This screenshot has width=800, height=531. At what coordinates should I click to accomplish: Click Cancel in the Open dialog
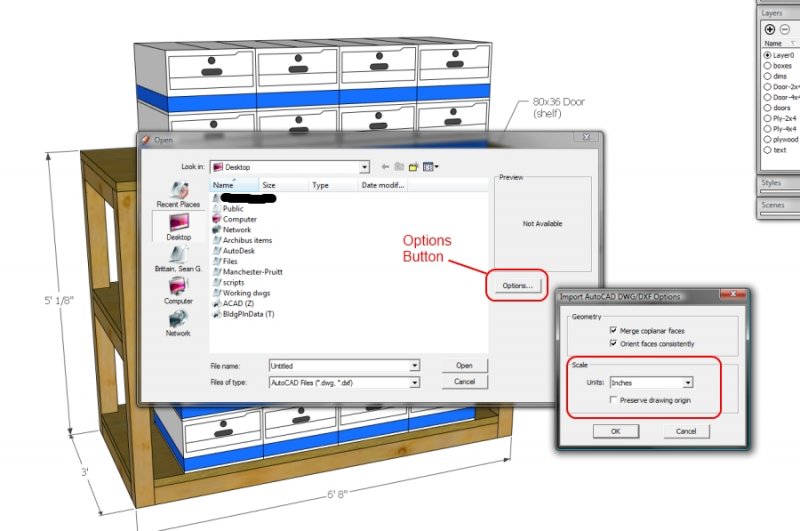(x=464, y=382)
